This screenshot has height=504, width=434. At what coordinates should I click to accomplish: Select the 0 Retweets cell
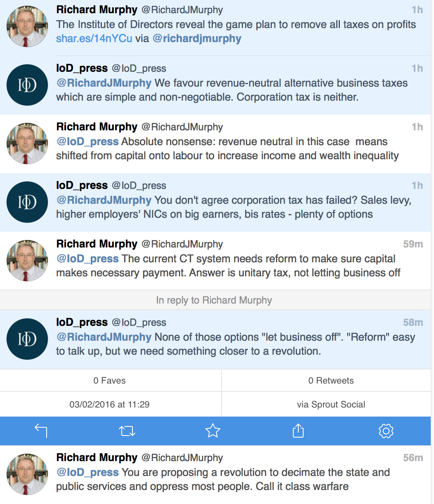[x=331, y=381]
